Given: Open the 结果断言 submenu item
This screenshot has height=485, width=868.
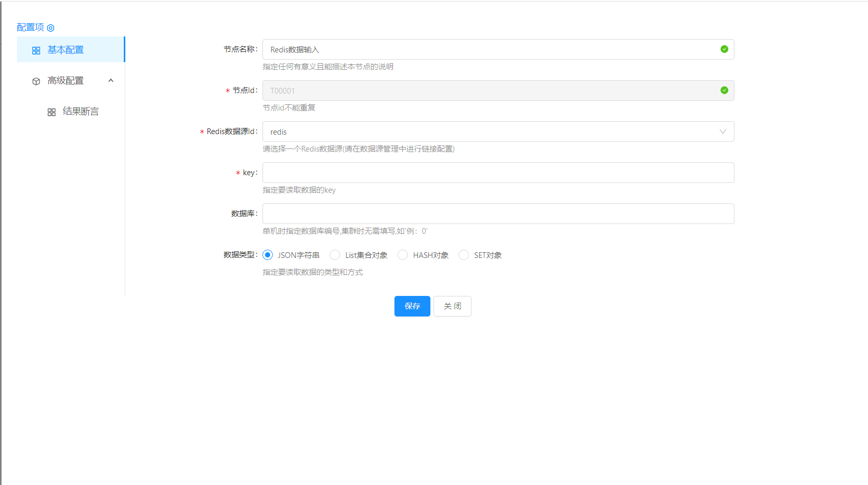Looking at the screenshot, I should click(x=81, y=111).
